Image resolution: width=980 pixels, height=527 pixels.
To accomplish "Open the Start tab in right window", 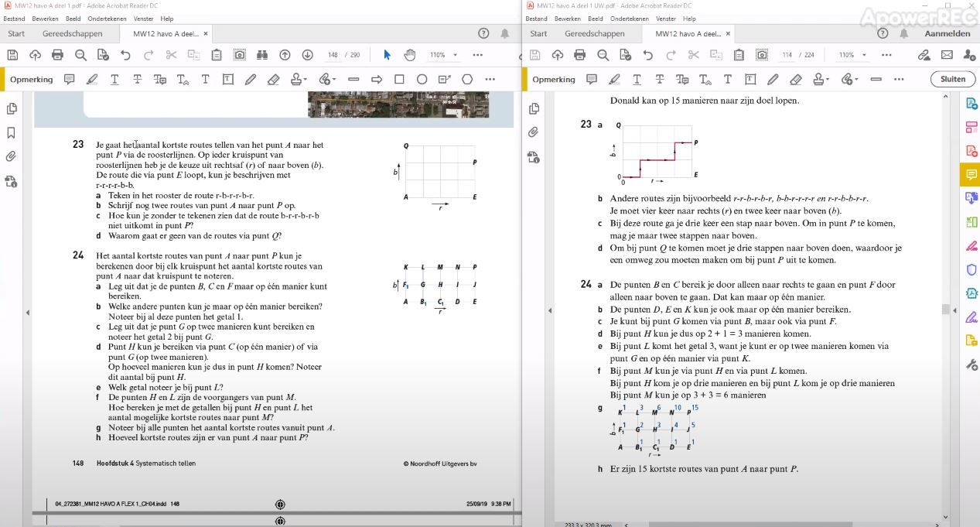I will [x=538, y=34].
